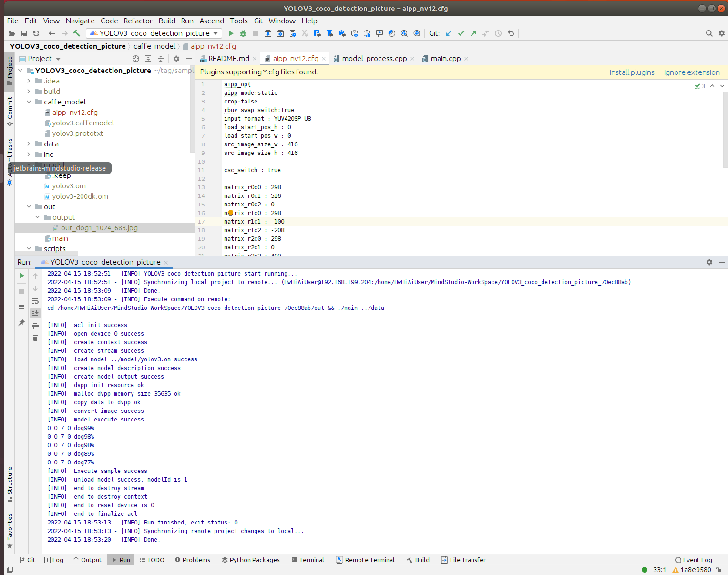Click the Build hammer icon in toolbar
The width and height of the screenshot is (728, 575).
click(76, 33)
